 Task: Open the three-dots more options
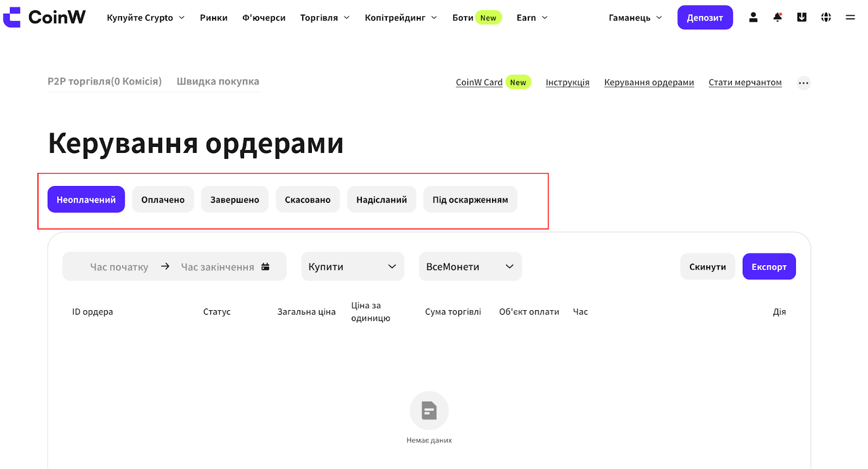click(803, 83)
